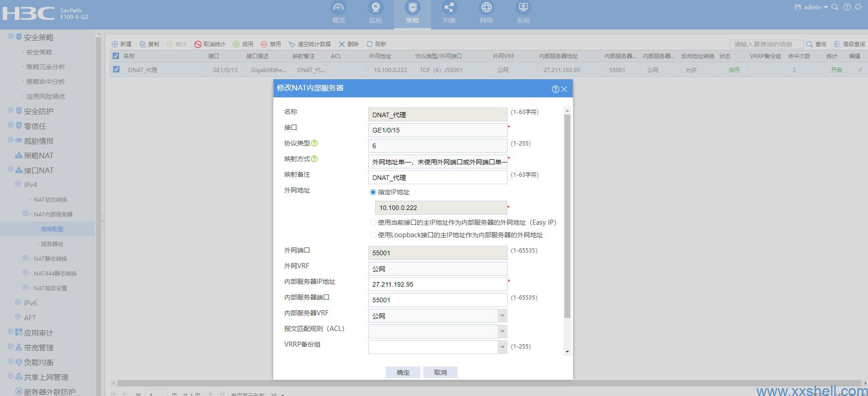868x396 pixels.
Task: Click the edit pencil icon in DNAT row
Action: click(860, 70)
